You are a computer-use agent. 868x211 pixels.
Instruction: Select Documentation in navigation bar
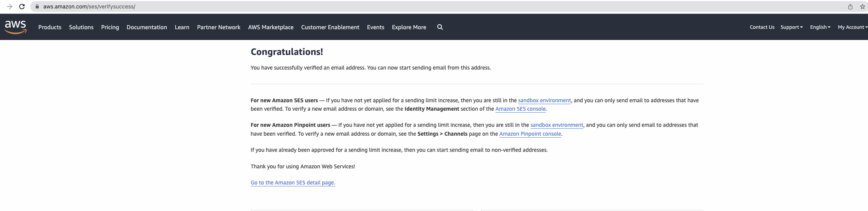click(147, 27)
